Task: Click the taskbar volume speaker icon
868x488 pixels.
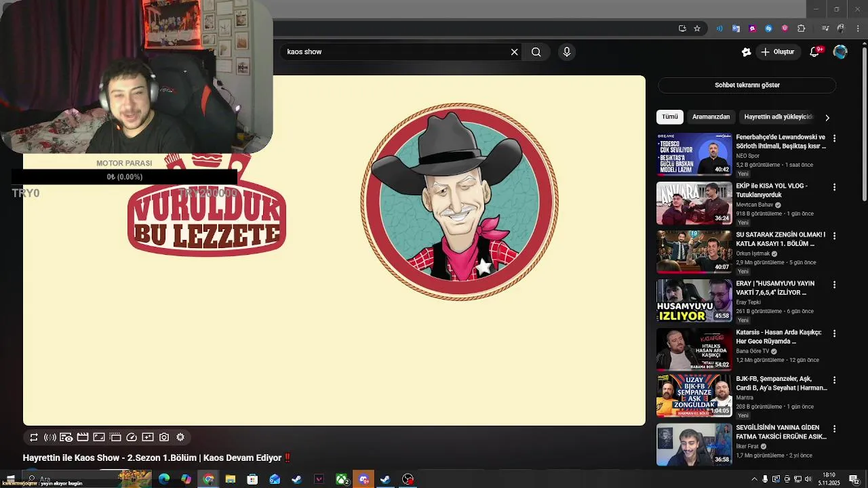Action: (x=808, y=479)
